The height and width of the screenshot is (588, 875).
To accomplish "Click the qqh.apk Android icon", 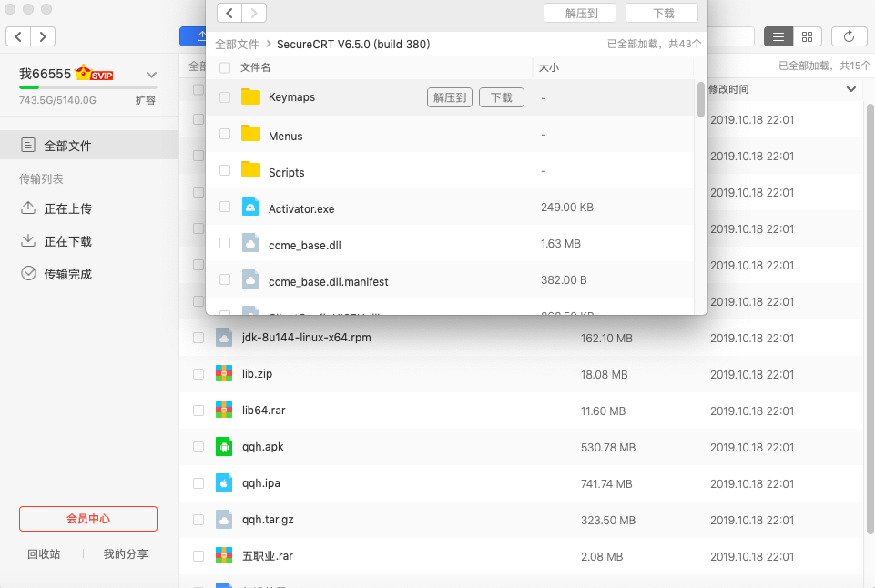I will [x=224, y=447].
